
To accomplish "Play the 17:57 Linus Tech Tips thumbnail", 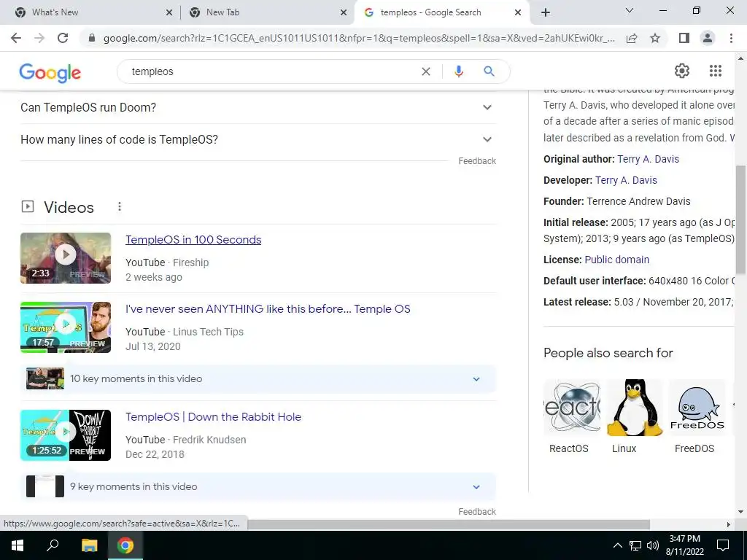I will 66,327.
